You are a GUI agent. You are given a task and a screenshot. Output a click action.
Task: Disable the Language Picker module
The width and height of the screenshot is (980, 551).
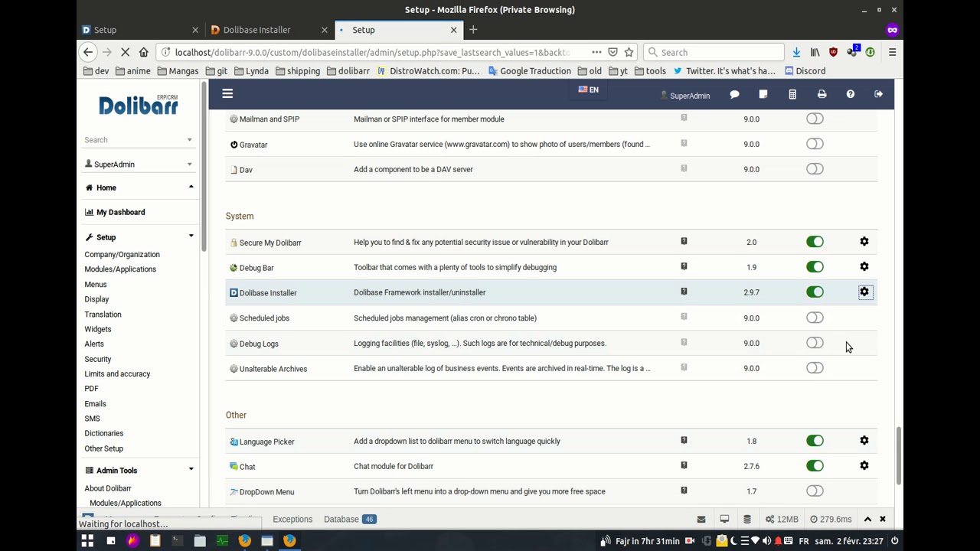(x=815, y=441)
